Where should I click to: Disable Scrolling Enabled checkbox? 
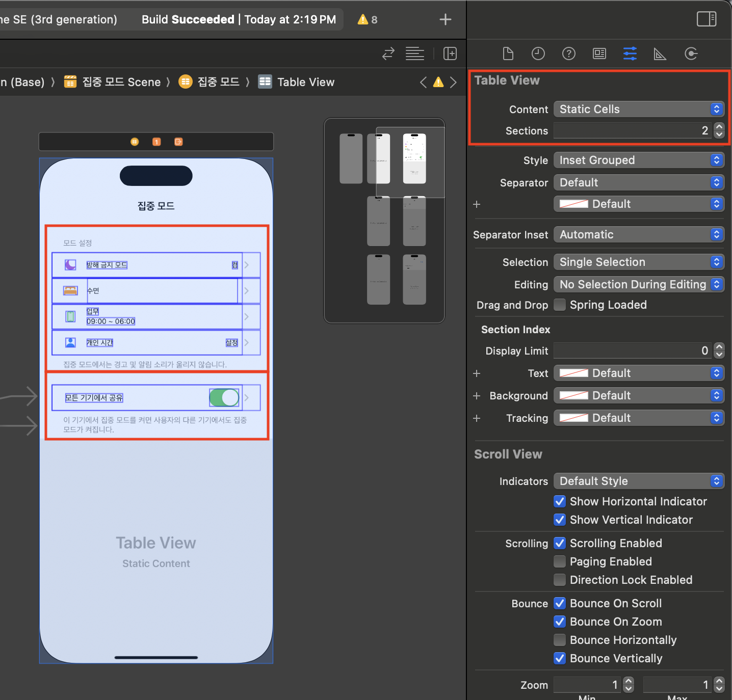(560, 543)
